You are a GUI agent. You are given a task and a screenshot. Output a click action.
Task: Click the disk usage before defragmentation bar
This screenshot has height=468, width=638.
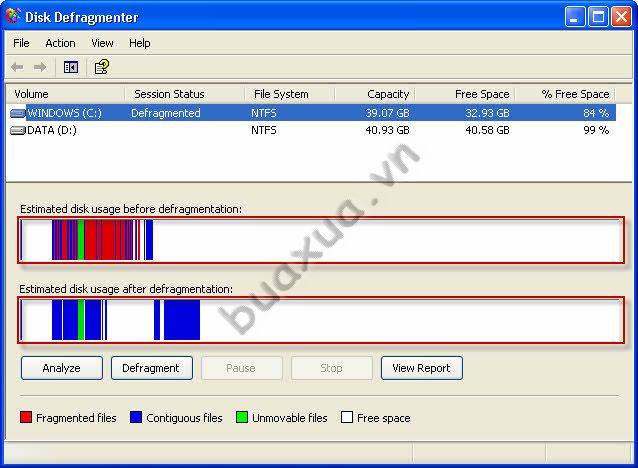321,240
